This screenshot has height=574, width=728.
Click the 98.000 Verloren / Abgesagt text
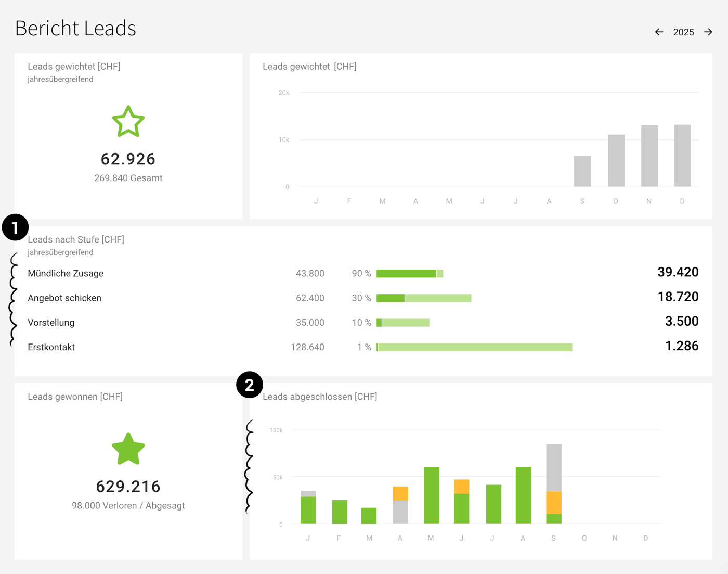tap(128, 505)
